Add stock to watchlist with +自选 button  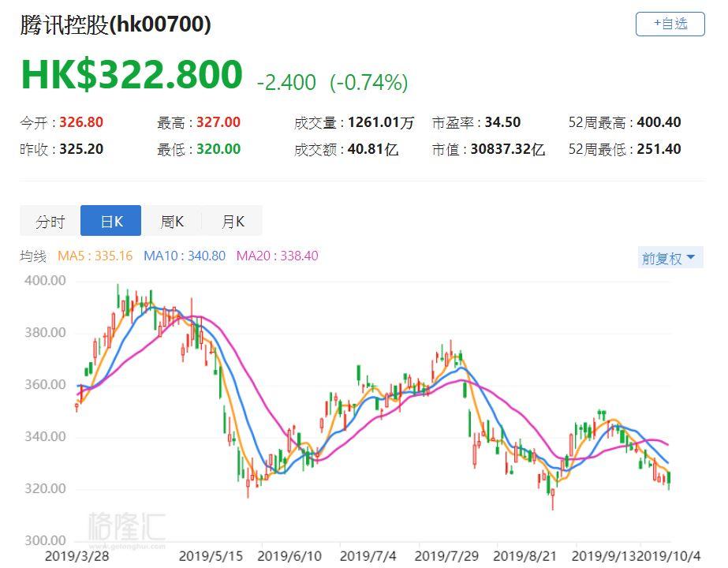[670, 24]
